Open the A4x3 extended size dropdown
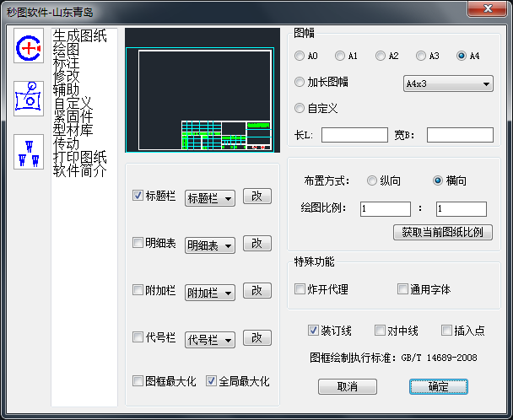The height and width of the screenshot is (420, 513). pyautogui.click(x=448, y=83)
